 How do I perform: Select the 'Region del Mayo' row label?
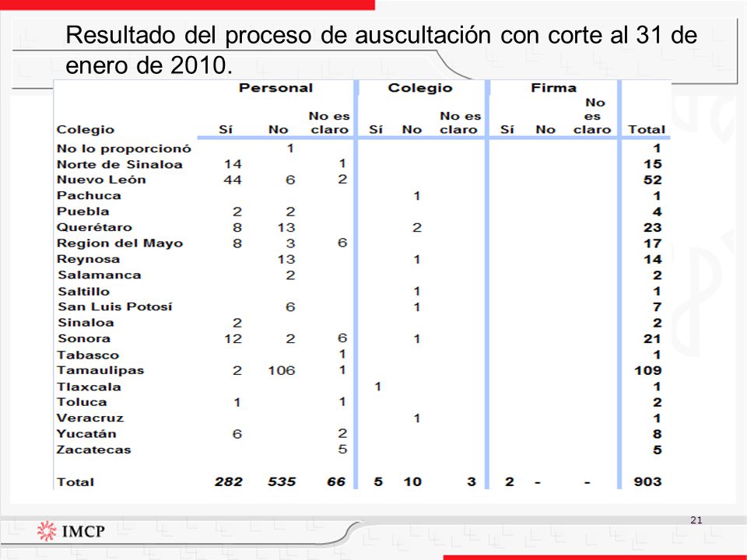click(x=120, y=243)
